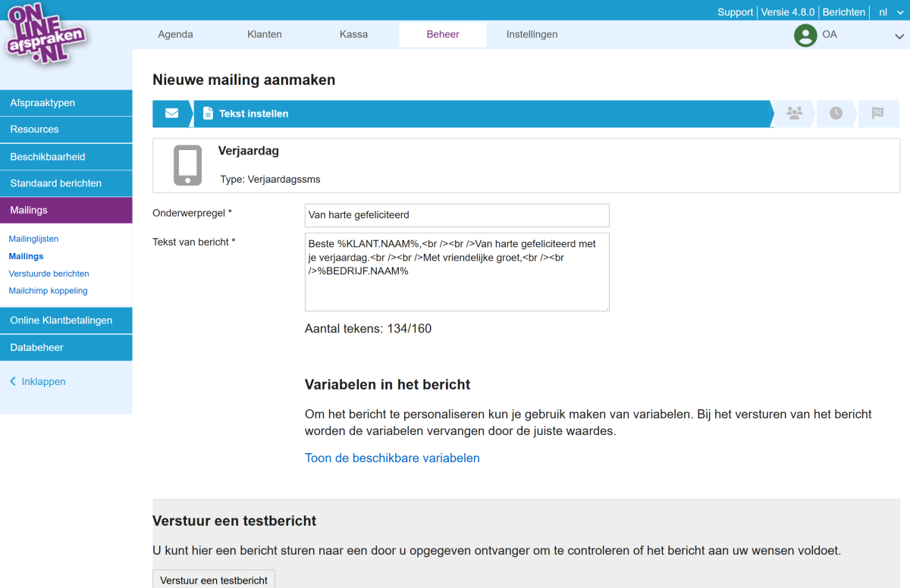Open Beschikbaarheid in the sidebar

(66, 157)
